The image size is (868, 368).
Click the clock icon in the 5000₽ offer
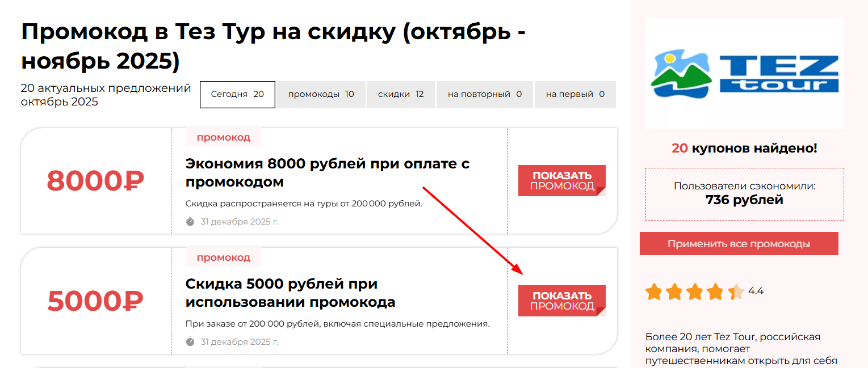point(190,341)
